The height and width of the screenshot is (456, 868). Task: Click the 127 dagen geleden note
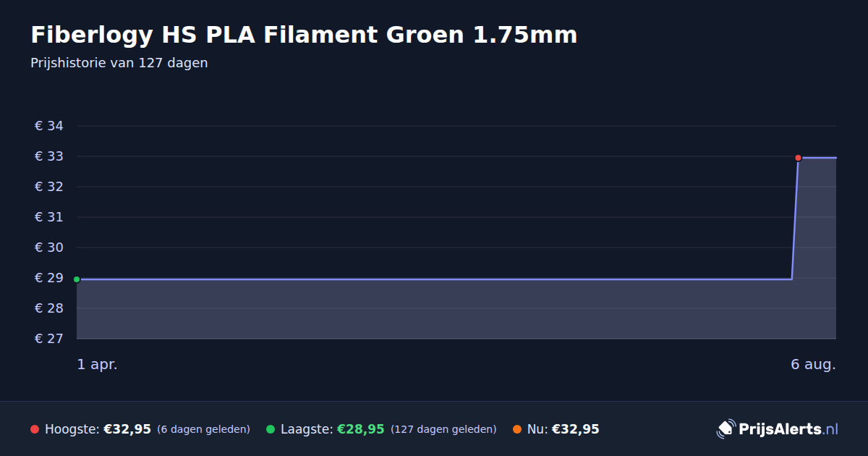point(443,429)
